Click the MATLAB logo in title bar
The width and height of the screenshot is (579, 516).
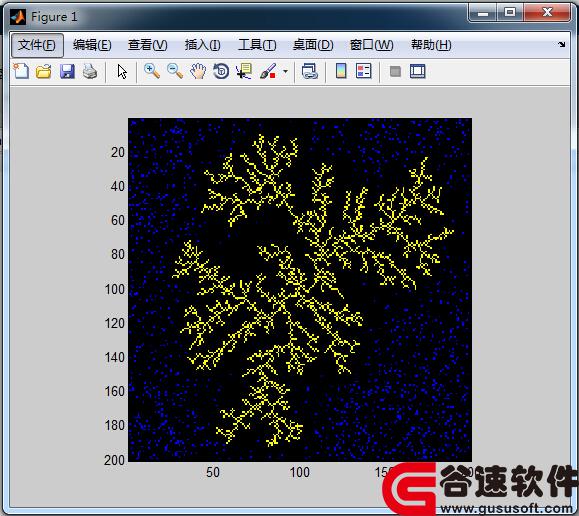click(18, 17)
